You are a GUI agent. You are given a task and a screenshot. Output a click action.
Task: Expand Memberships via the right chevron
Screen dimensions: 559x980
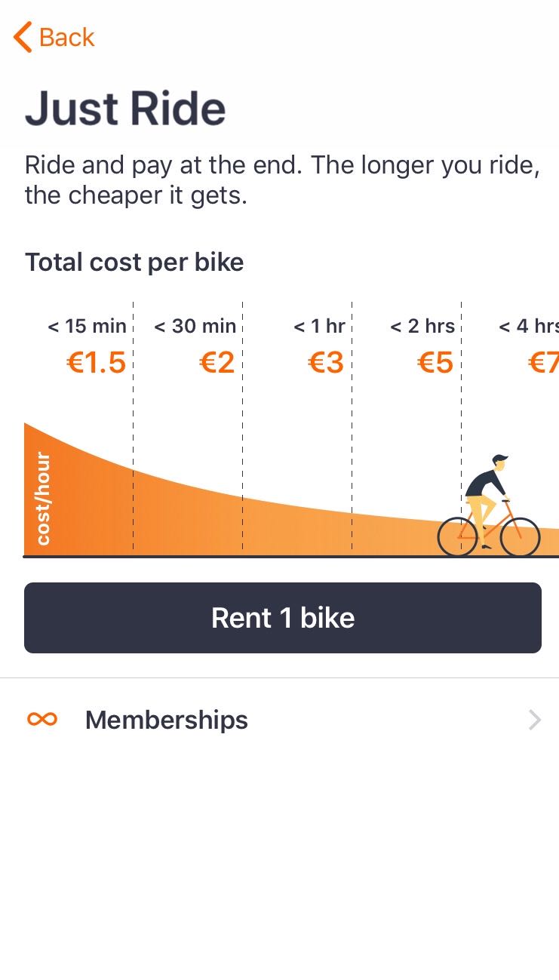click(535, 720)
